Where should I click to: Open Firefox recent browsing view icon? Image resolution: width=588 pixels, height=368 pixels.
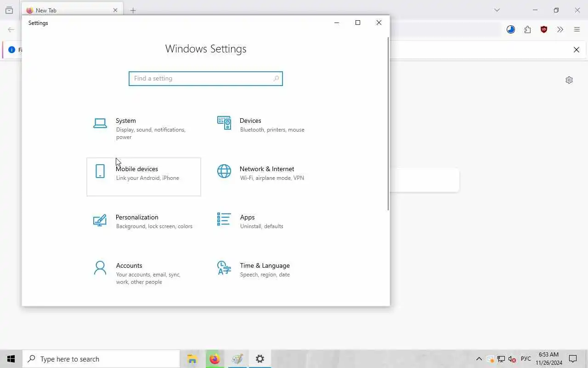[x=9, y=10]
